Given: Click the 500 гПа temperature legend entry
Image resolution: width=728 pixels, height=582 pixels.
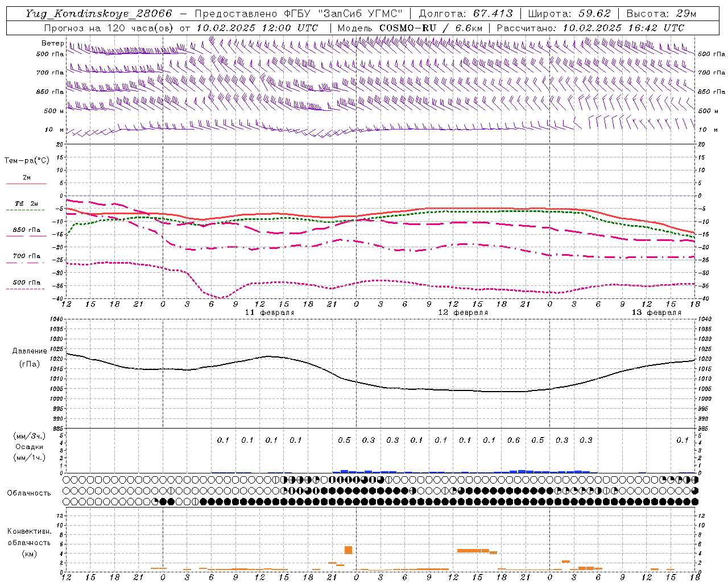Looking at the screenshot, I should (26, 282).
